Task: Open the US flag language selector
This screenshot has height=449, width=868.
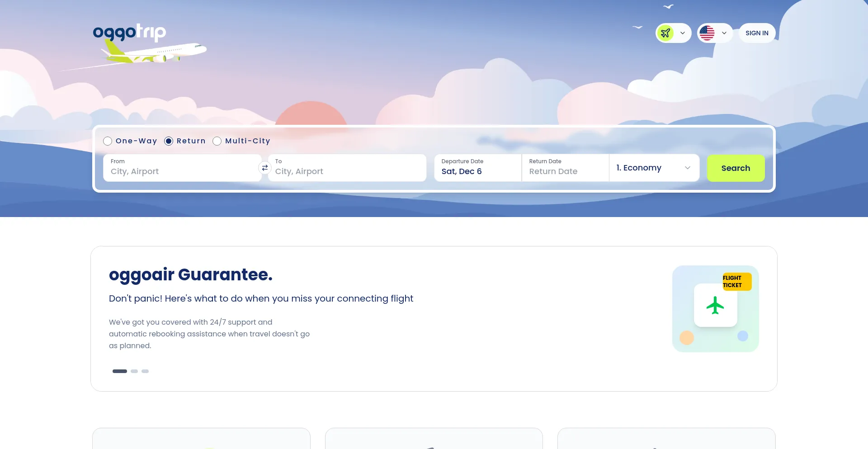Action: pos(715,33)
